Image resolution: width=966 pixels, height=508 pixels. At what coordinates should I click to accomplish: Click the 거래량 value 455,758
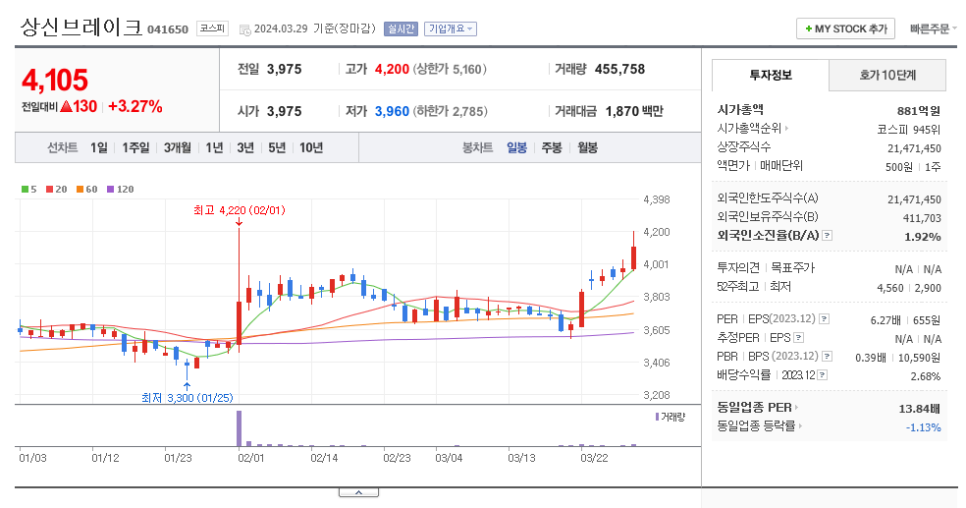point(620,69)
